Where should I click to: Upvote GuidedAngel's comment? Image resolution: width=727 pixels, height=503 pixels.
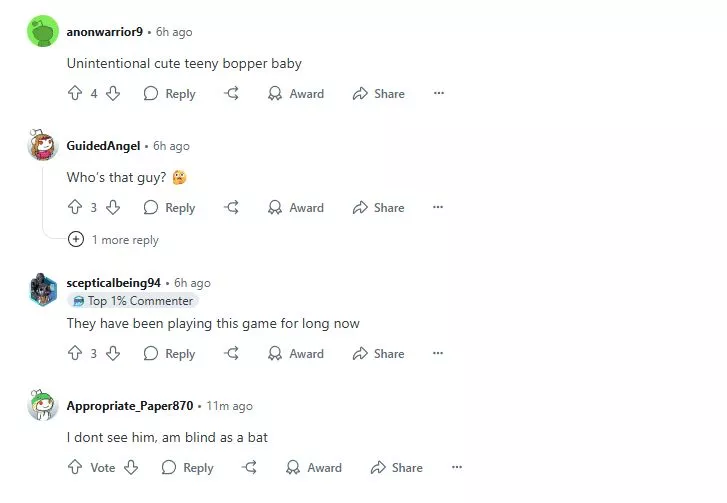coord(74,207)
